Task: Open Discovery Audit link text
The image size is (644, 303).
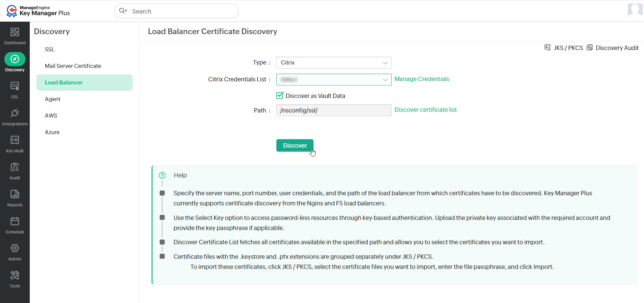Action: click(x=617, y=48)
